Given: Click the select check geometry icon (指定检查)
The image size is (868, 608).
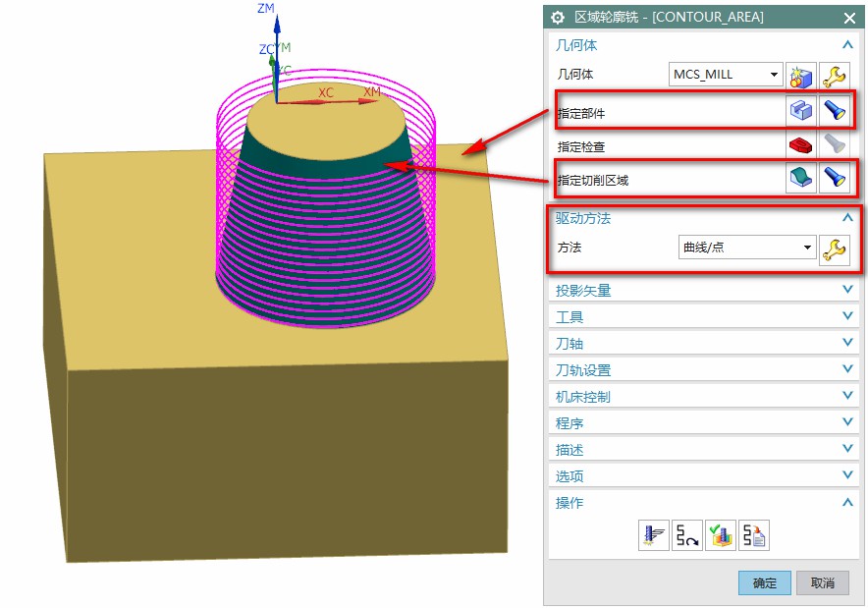Looking at the screenshot, I should point(802,145).
